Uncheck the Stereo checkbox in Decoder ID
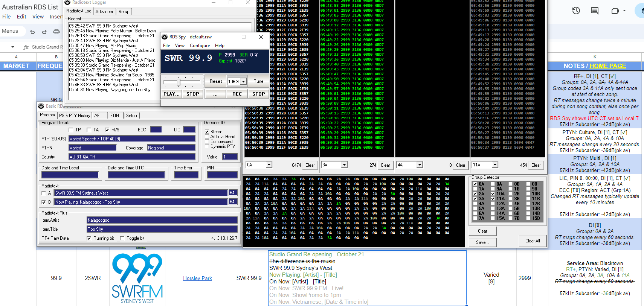The height and width of the screenshot is (306, 644). click(x=207, y=132)
